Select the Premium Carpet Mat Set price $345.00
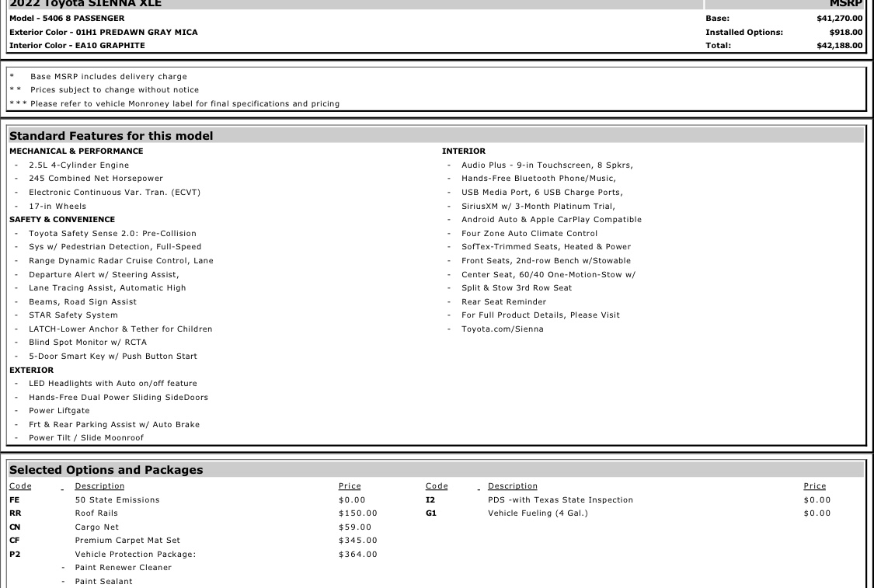This screenshot has height=588, width=874. tap(358, 541)
